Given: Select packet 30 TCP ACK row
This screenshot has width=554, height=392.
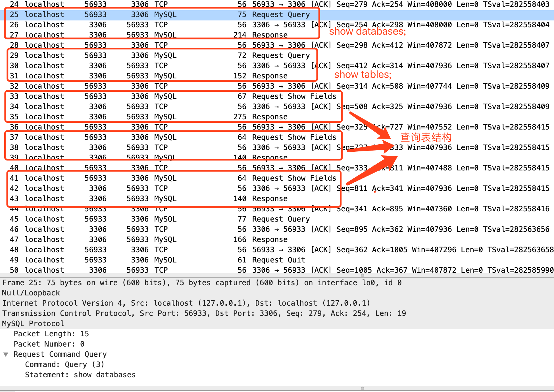Looking at the screenshot, I should (277, 66).
